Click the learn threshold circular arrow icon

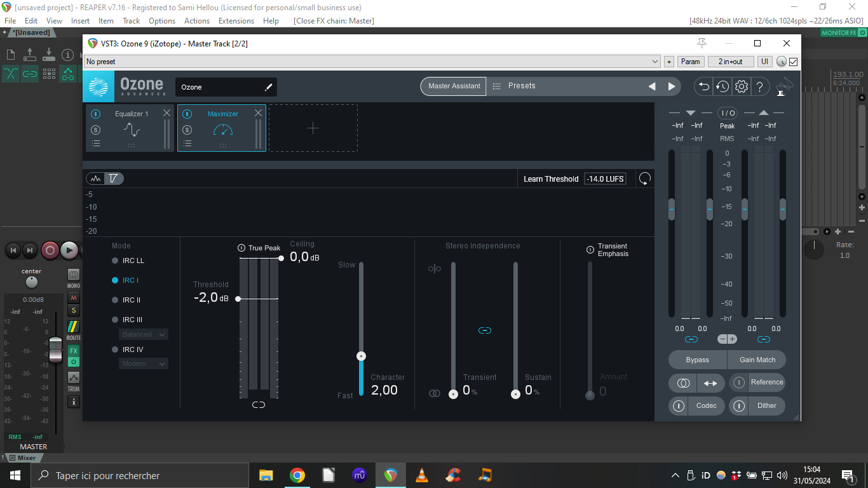tap(645, 179)
